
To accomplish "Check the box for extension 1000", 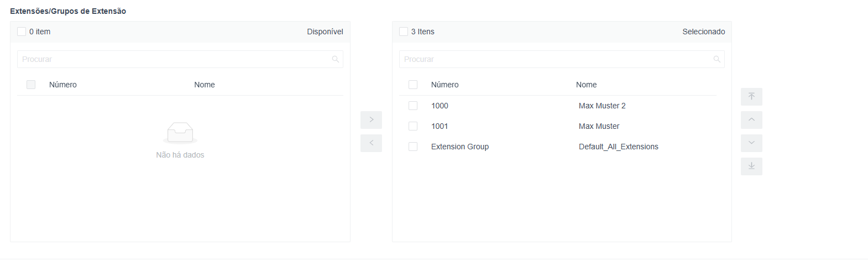I will pos(413,106).
